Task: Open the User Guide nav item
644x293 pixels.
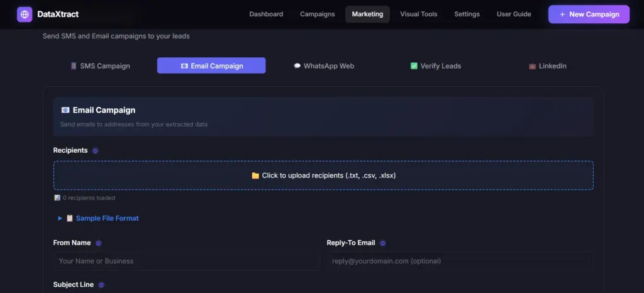Action: [x=514, y=14]
